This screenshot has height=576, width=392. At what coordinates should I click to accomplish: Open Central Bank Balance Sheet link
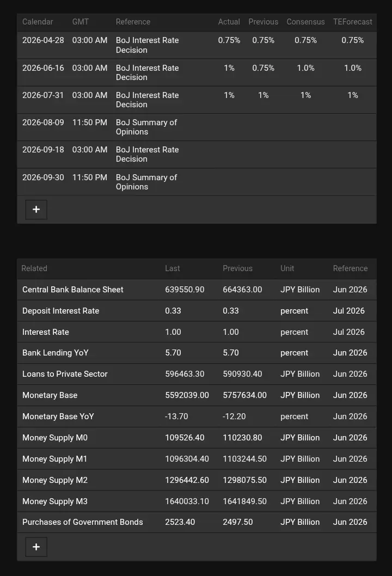(x=73, y=290)
